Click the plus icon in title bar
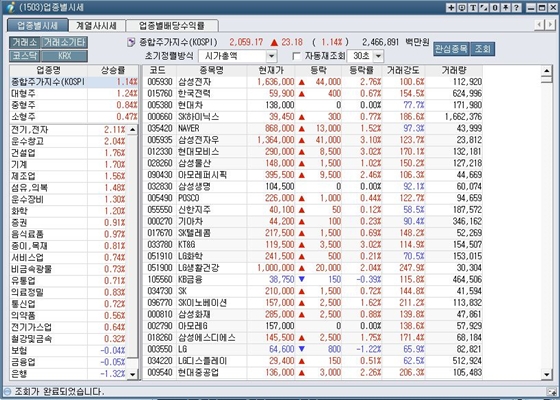The height and width of the screenshot is (400, 560). pyautogui.click(x=451, y=8)
